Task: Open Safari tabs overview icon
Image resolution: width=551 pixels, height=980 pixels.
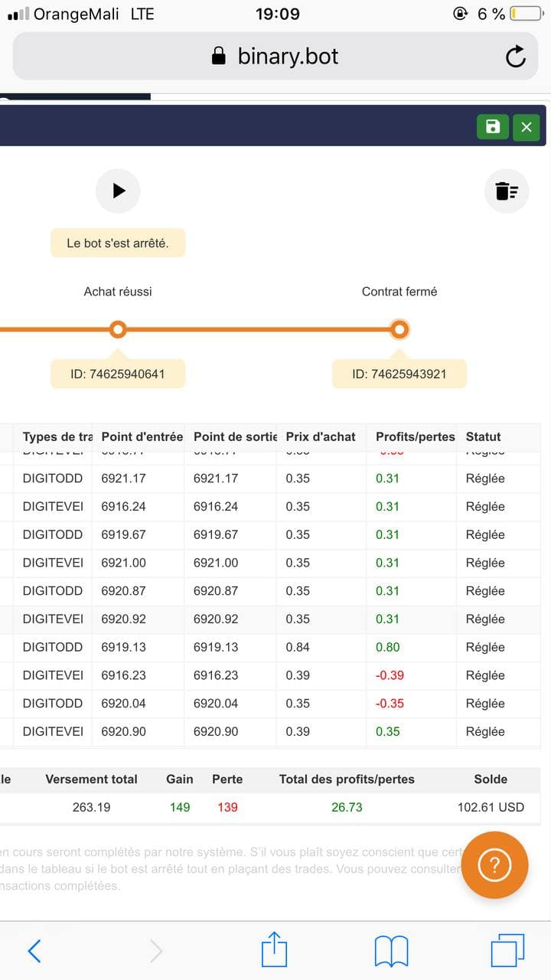Action: click(x=507, y=951)
